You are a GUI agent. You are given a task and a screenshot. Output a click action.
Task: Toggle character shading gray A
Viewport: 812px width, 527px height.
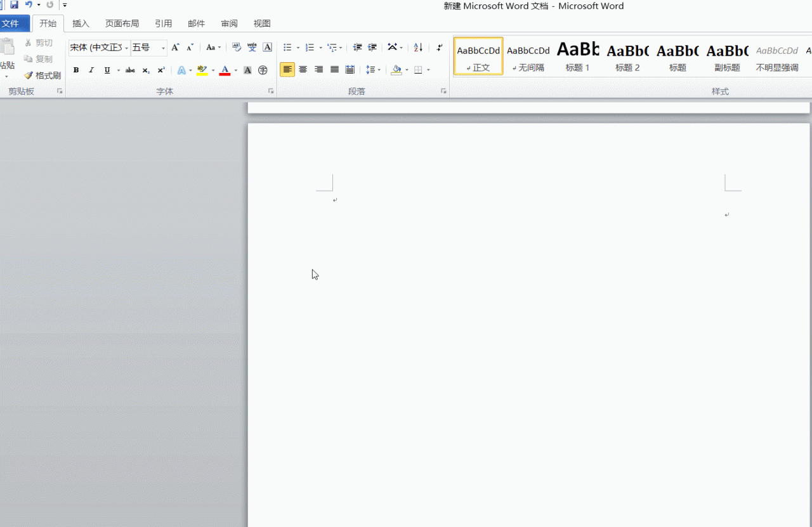pyautogui.click(x=247, y=70)
